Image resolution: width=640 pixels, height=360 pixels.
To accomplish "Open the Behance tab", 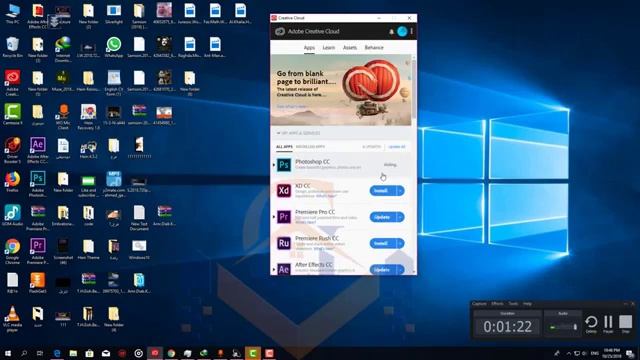I will point(374,48).
